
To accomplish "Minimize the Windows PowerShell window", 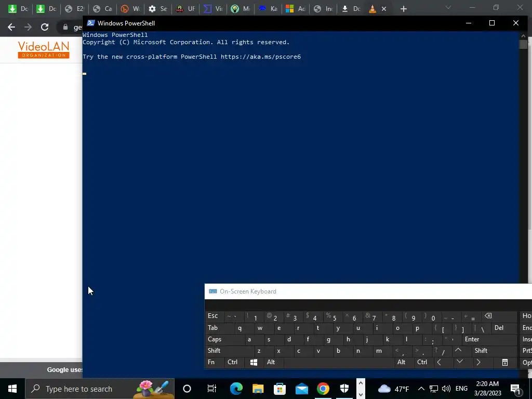I will 469,23.
